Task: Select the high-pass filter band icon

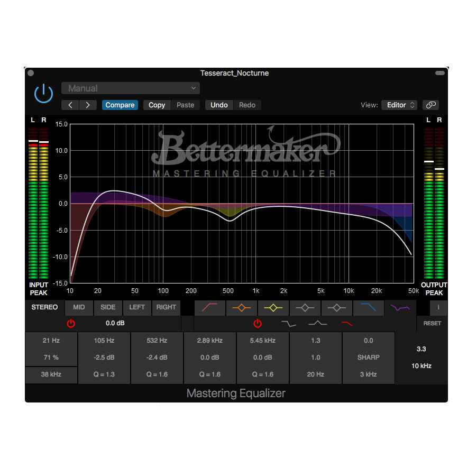Action: pyautogui.click(x=210, y=308)
